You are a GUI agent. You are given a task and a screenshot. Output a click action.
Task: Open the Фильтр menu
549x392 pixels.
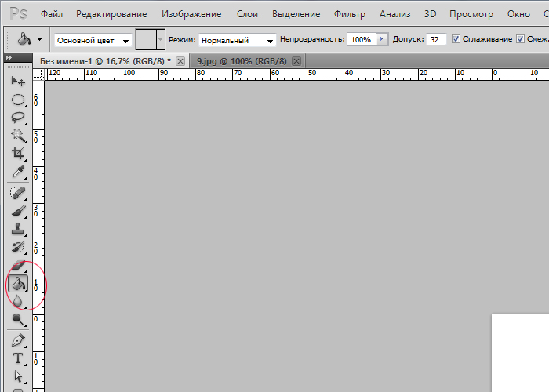(x=350, y=14)
